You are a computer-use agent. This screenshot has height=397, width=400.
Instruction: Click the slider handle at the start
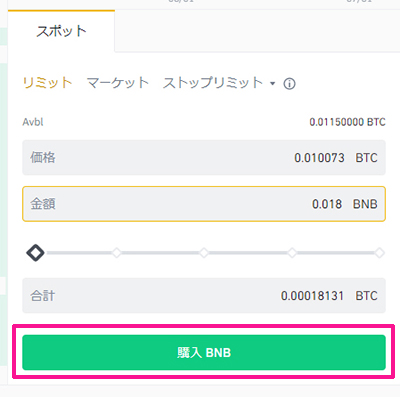(x=35, y=253)
